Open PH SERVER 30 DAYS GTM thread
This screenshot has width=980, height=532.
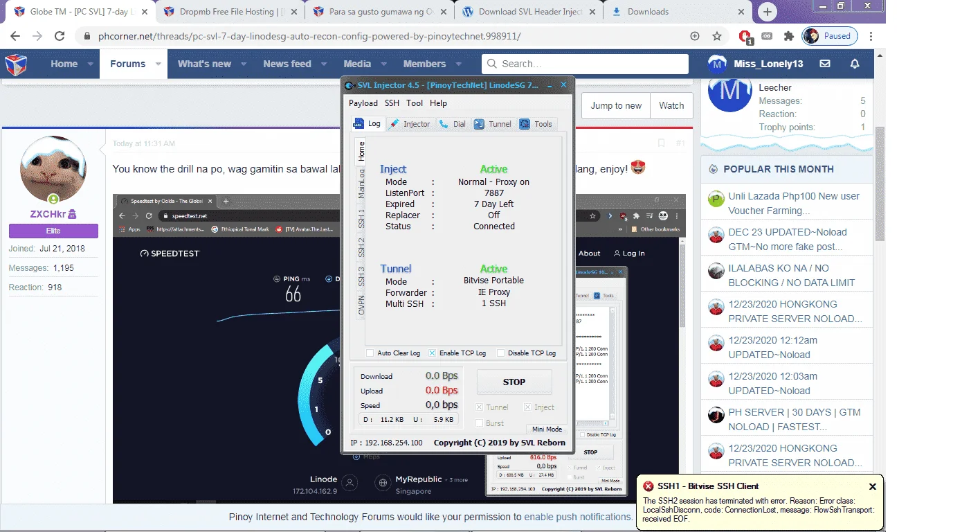(x=795, y=419)
